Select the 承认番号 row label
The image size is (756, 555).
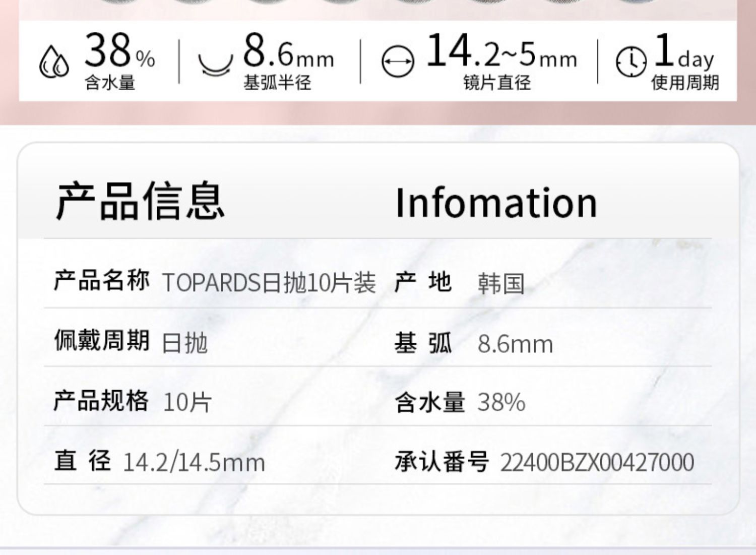pos(442,461)
